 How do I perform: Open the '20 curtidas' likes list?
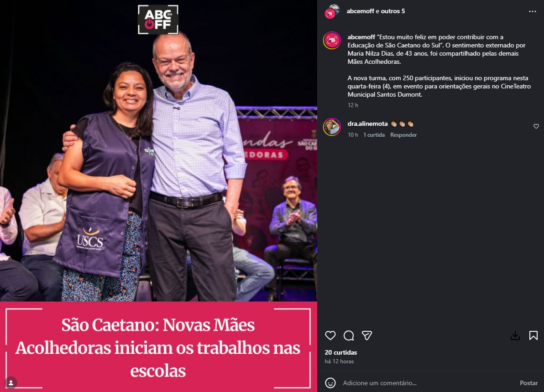click(x=341, y=352)
